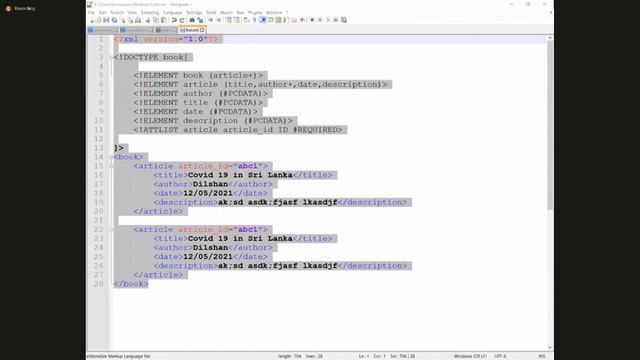Image resolution: width=640 pixels, height=360 pixels.
Task: Click the vertical scrollbar down arrow
Action: pos(550,347)
